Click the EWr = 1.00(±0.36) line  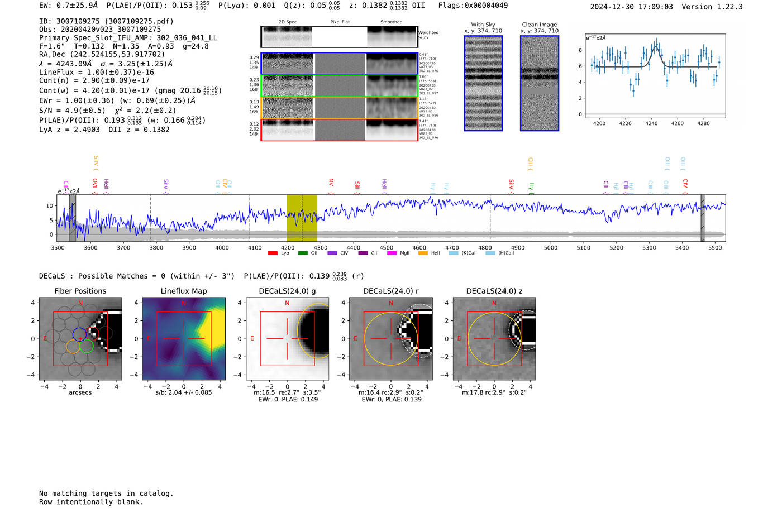coord(117,100)
